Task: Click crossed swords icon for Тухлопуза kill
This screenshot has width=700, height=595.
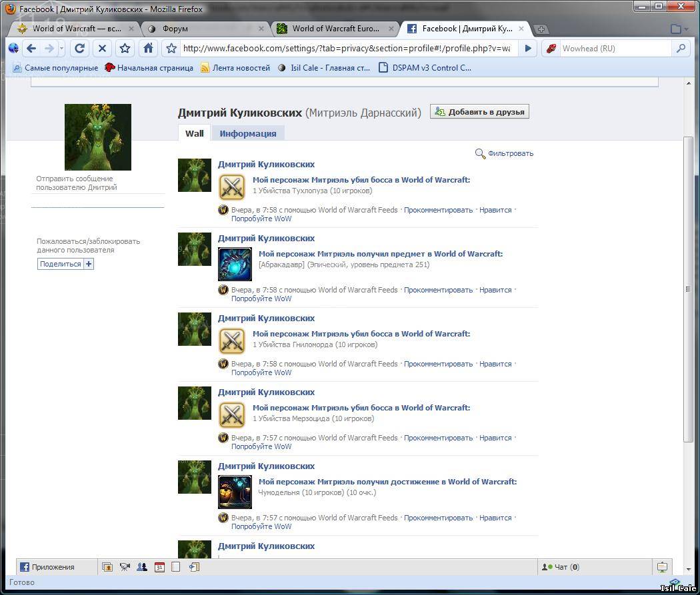Action: coord(231,187)
